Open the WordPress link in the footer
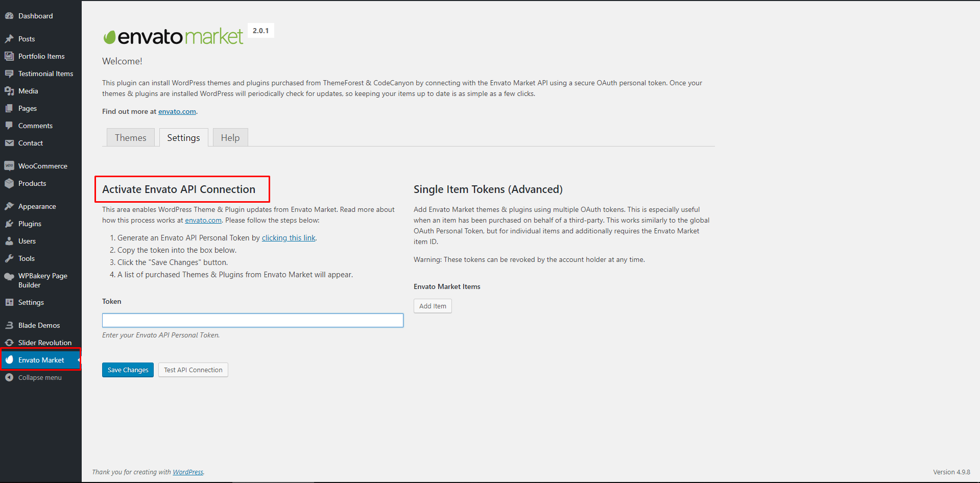The width and height of the screenshot is (980, 483). (x=187, y=472)
